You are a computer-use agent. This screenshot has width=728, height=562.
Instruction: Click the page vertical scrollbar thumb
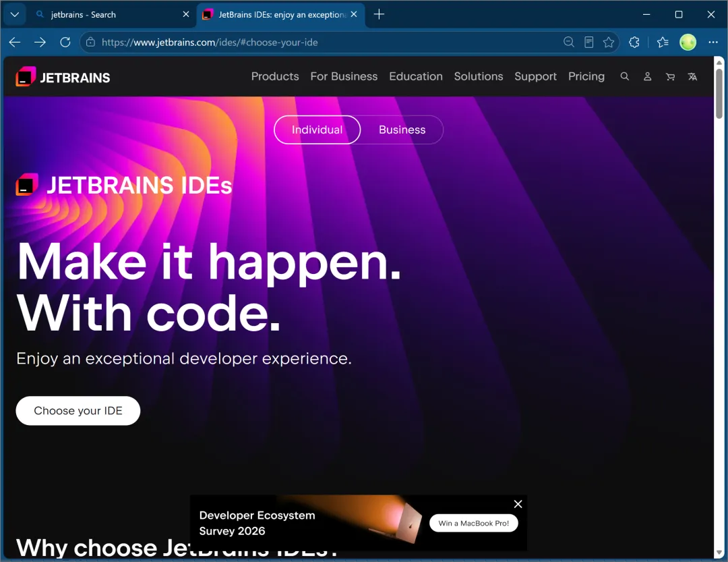[x=719, y=93]
